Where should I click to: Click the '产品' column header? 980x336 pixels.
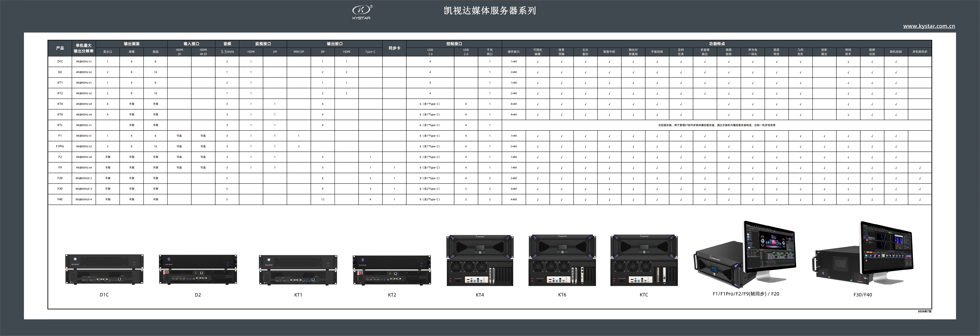click(x=60, y=48)
